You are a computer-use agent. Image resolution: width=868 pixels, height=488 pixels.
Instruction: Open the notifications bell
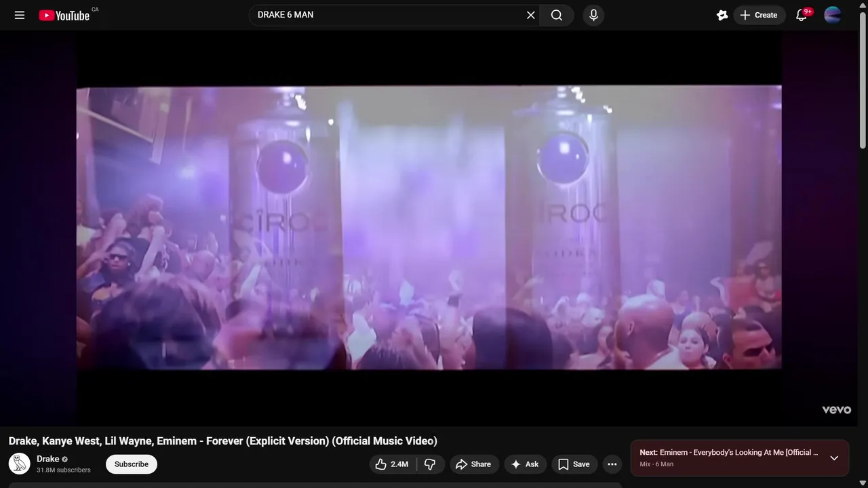point(802,15)
